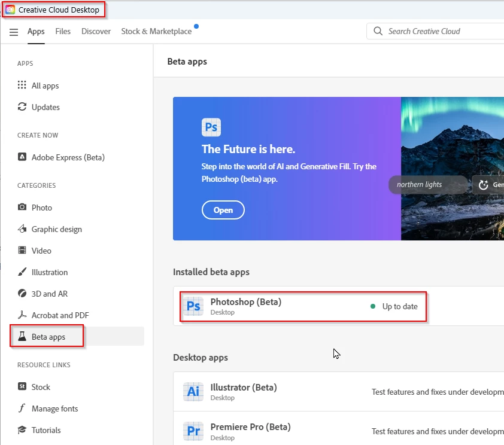This screenshot has width=504, height=445.
Task: Click the Generate icon in the banner
Action: (x=484, y=185)
